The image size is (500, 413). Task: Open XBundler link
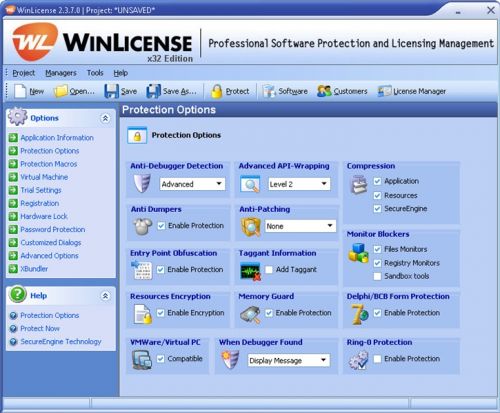point(34,269)
